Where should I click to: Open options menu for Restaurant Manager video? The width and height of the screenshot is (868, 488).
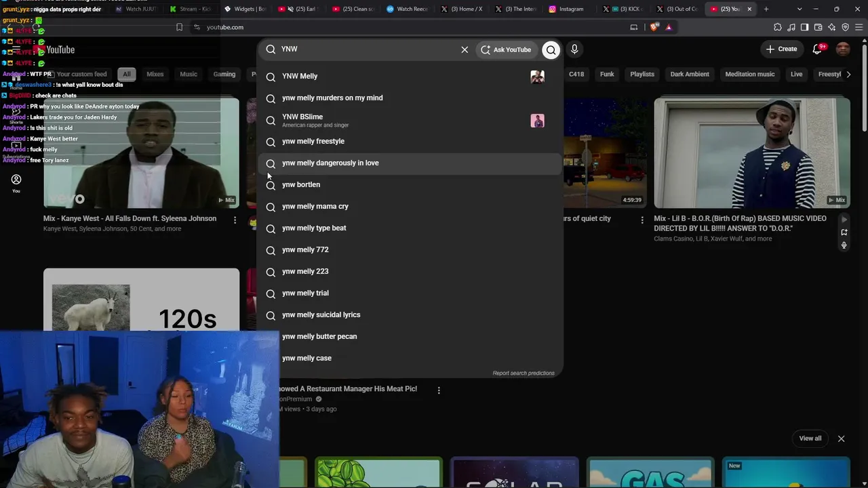pos(439,390)
